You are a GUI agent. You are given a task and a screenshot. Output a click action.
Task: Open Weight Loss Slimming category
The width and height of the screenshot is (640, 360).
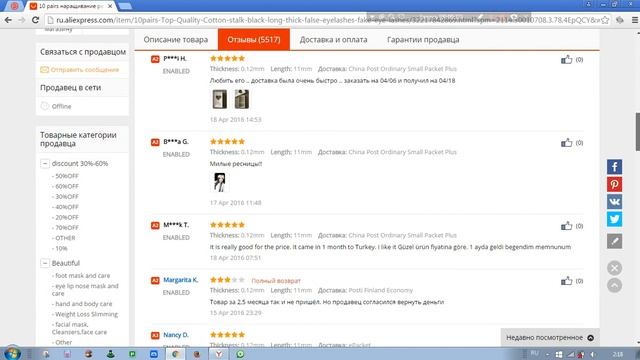click(x=86, y=314)
